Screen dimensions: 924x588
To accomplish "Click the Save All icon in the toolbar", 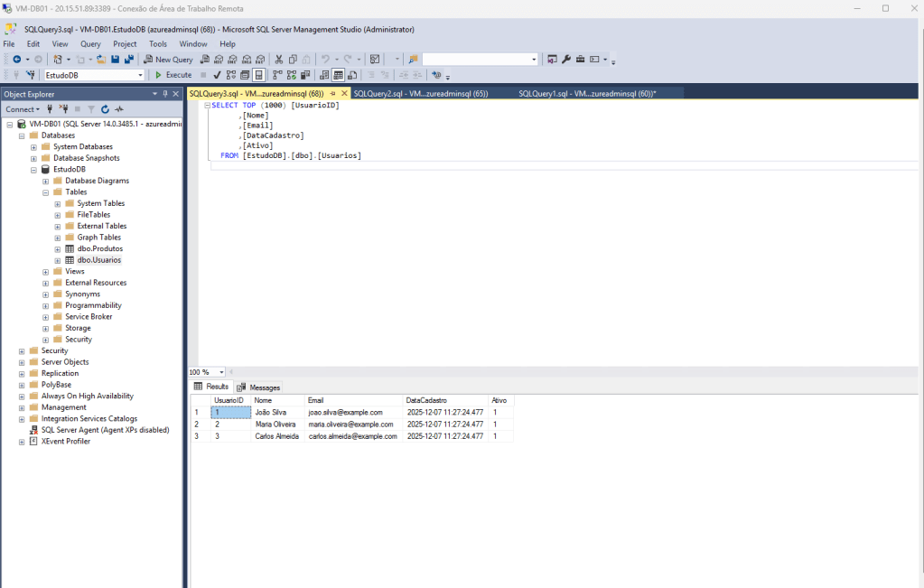I will click(x=129, y=60).
